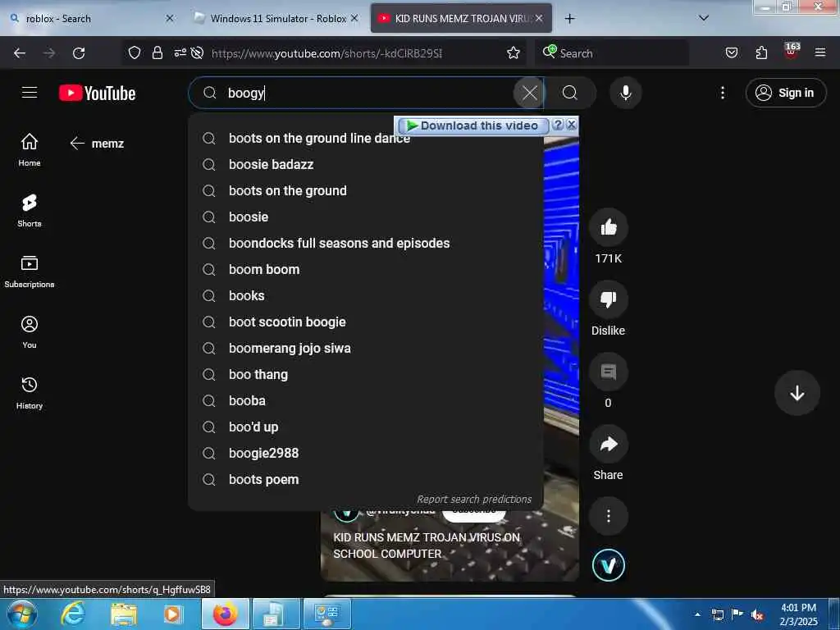Click the YouTube search magnifier button

(570, 93)
